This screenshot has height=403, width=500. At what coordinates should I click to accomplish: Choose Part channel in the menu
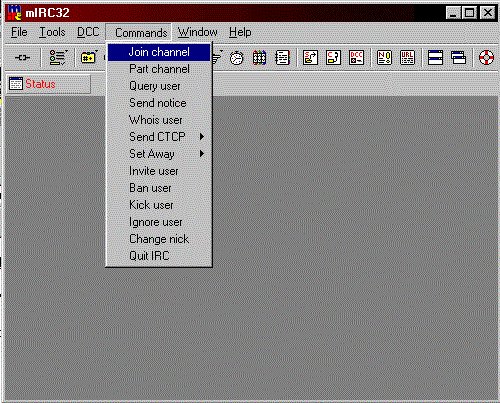click(159, 69)
